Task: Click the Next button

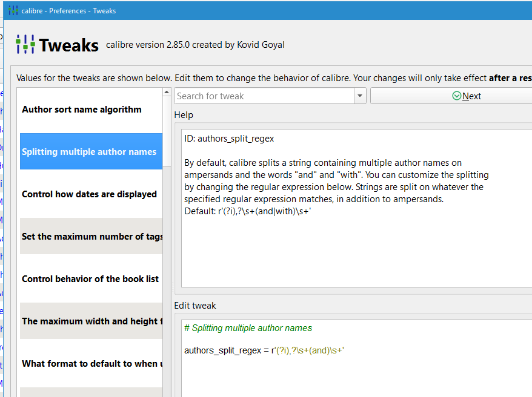Action: [467, 96]
